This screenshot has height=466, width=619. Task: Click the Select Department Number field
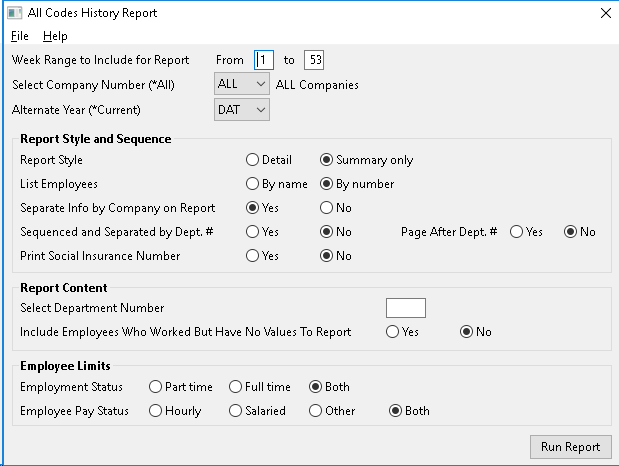click(x=406, y=308)
